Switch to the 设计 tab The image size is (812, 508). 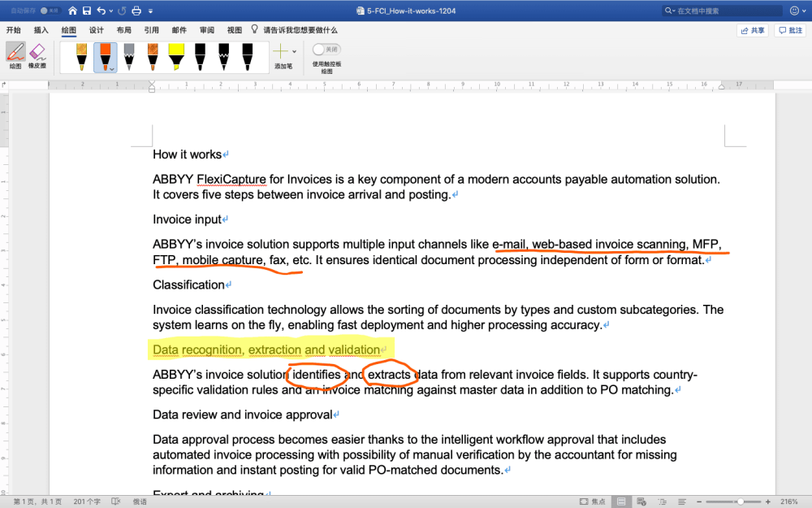point(97,30)
